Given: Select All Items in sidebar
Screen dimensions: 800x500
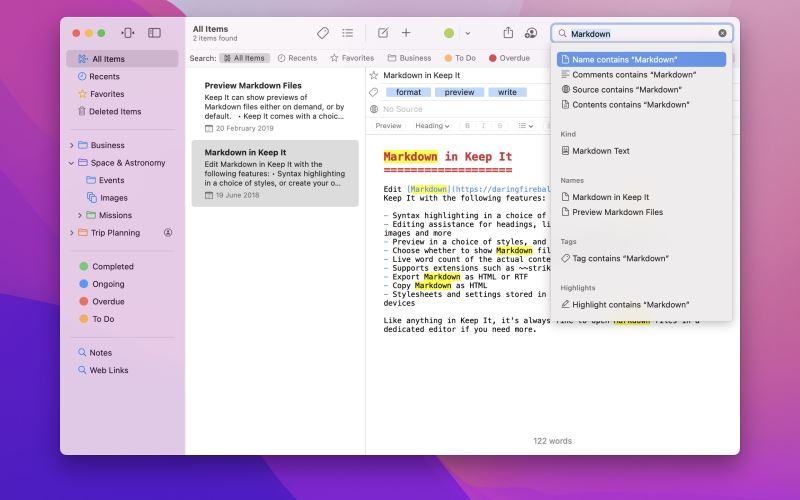Looking at the screenshot, I should (x=122, y=59).
